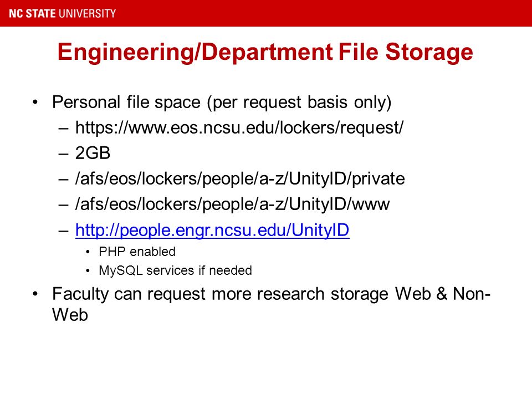
Task: Click the word Storage in the title
Action: 429,52
